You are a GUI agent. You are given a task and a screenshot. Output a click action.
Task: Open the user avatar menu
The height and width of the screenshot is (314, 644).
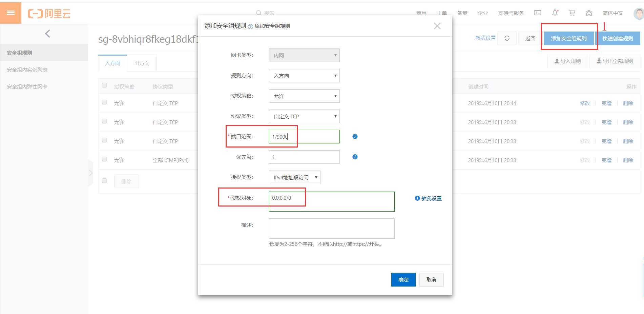coord(639,14)
